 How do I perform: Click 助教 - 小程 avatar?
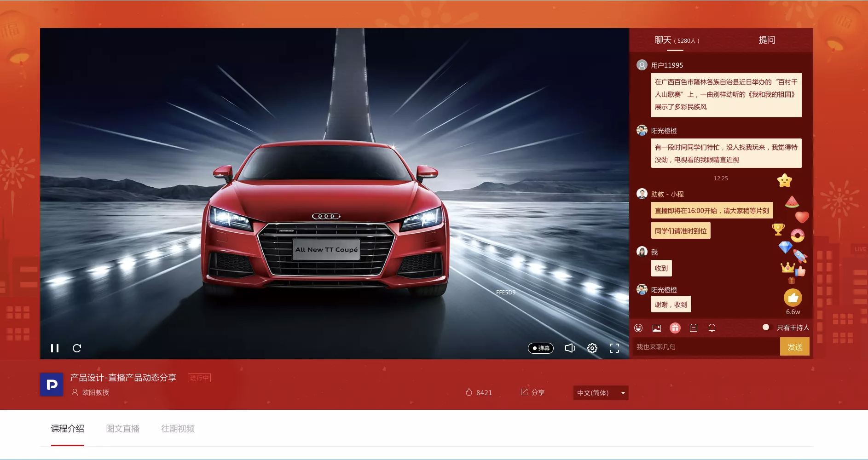coord(642,194)
